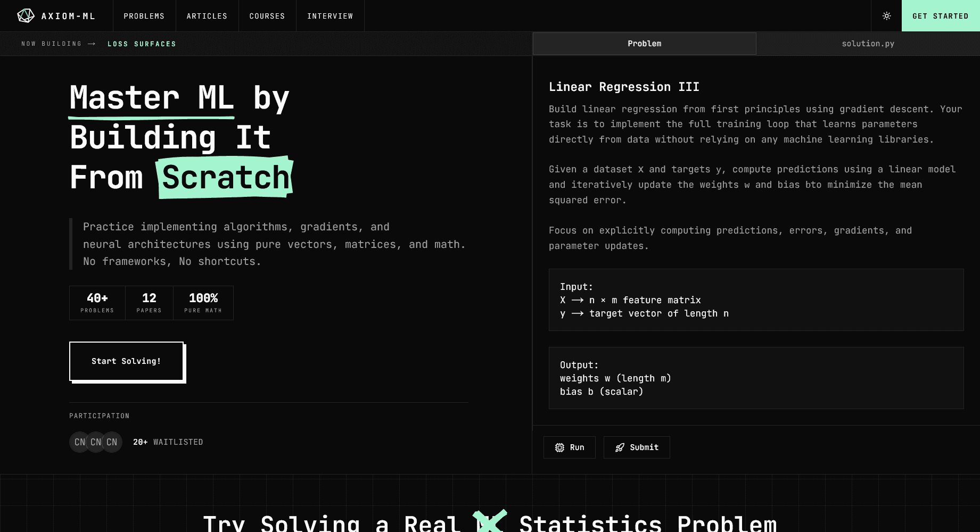Click the chip icon on Run button
Viewport: 980px width, 532px height.
tap(559, 447)
